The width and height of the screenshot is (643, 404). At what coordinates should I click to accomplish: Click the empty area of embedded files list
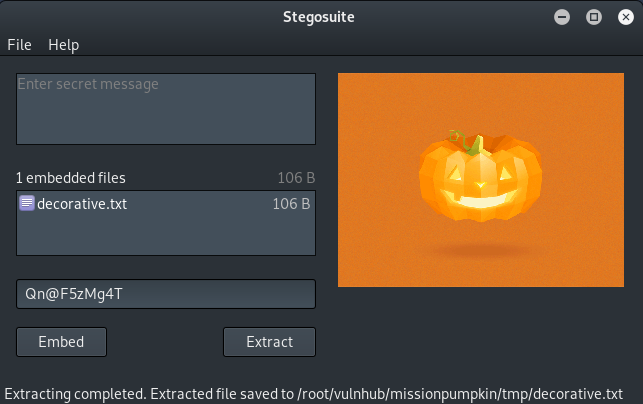click(166, 234)
